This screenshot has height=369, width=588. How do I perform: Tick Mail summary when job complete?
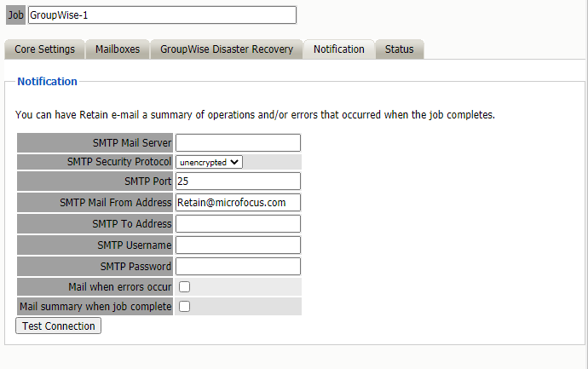click(x=184, y=307)
